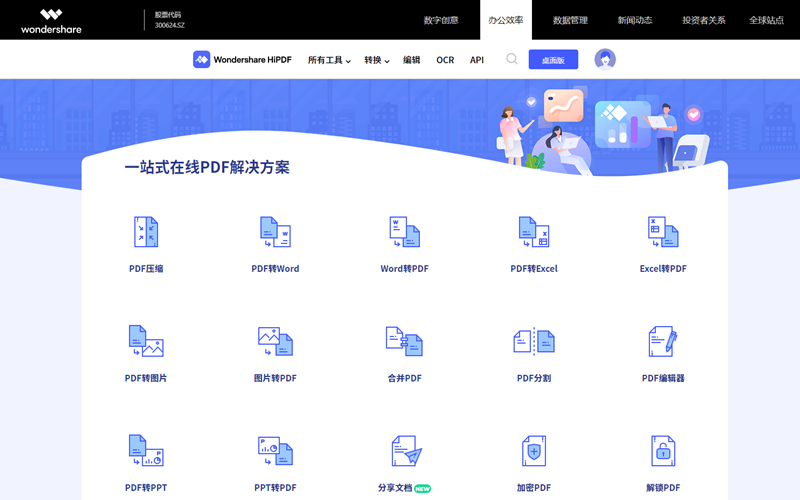Open the 投资者关系 link

(704, 20)
